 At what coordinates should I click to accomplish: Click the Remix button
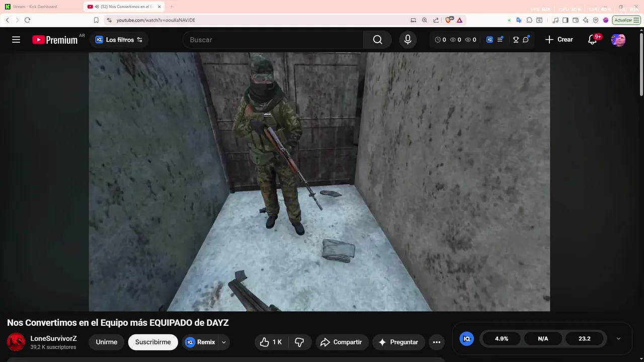click(x=200, y=342)
